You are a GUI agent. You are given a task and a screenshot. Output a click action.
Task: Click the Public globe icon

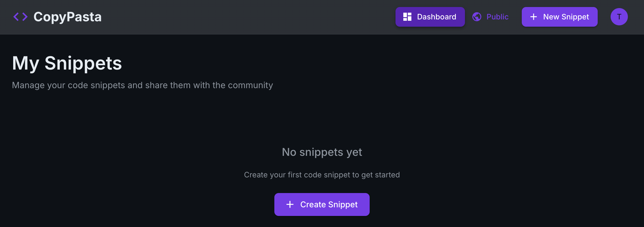[x=477, y=17]
